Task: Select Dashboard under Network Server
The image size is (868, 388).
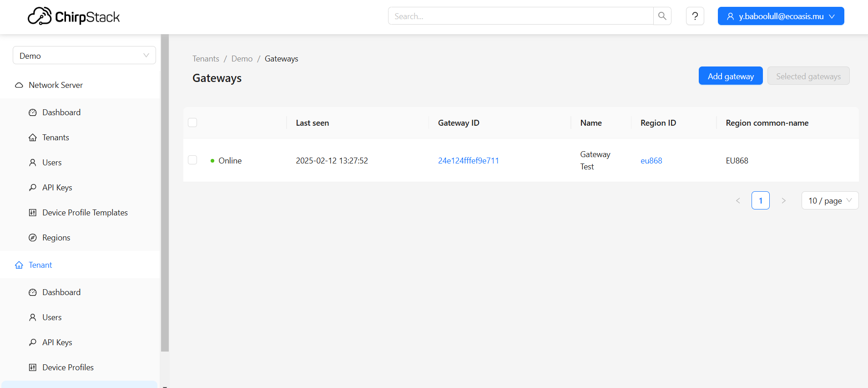Action: (x=61, y=112)
